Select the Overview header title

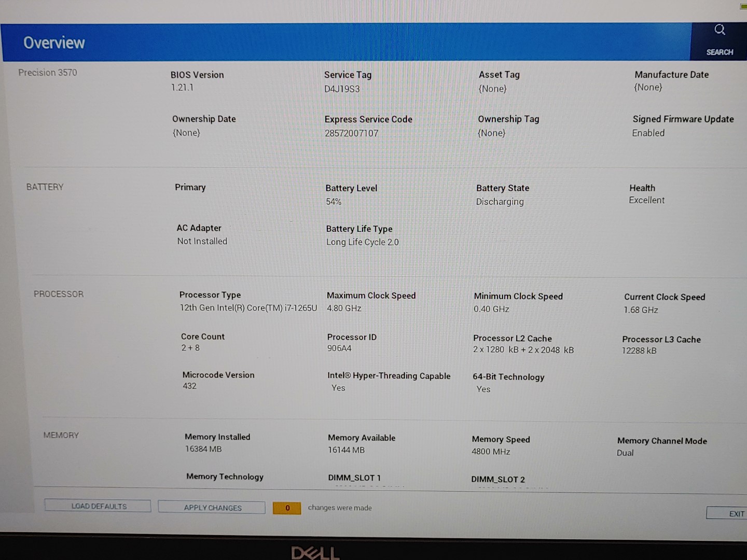click(x=54, y=43)
